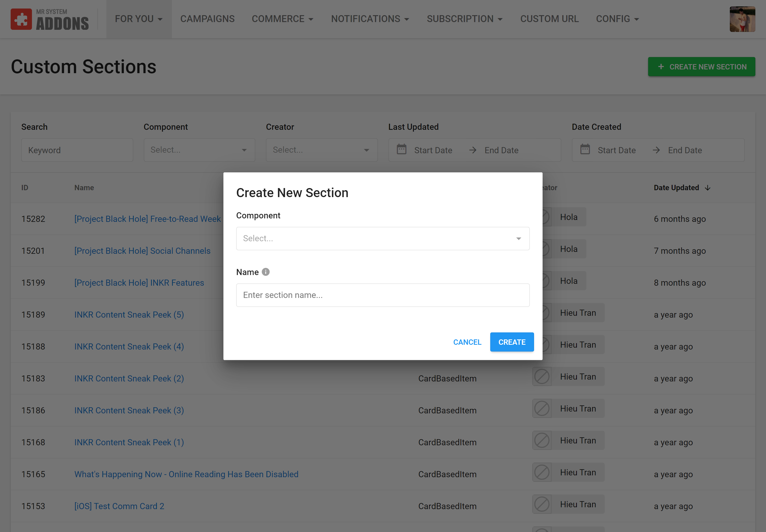
Task: Click the Create New Section green button
Action: pyautogui.click(x=701, y=67)
